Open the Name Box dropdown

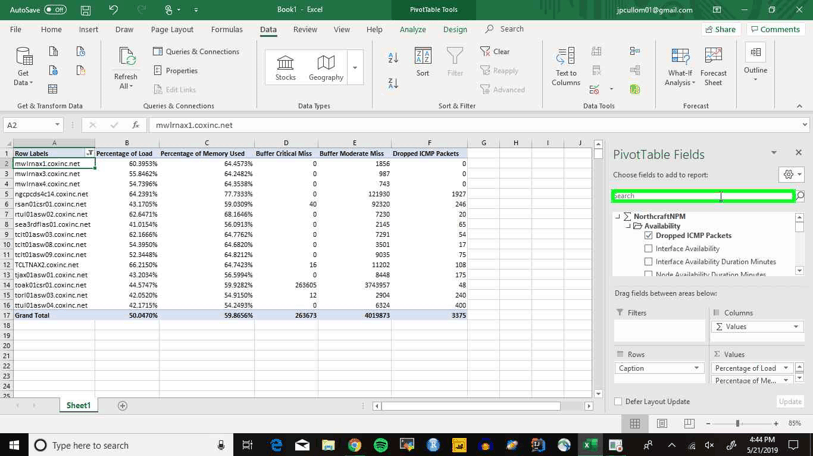[57, 125]
